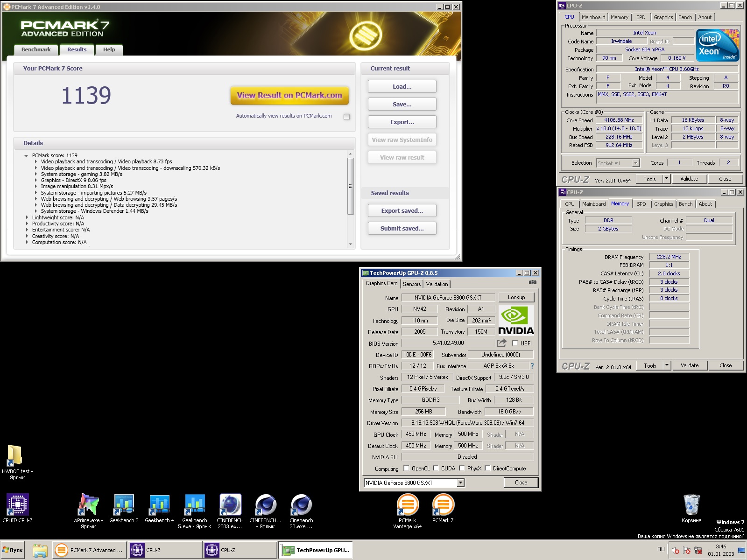The height and width of the screenshot is (560, 747).
Task: Expand Productivity score details
Action: point(27,224)
